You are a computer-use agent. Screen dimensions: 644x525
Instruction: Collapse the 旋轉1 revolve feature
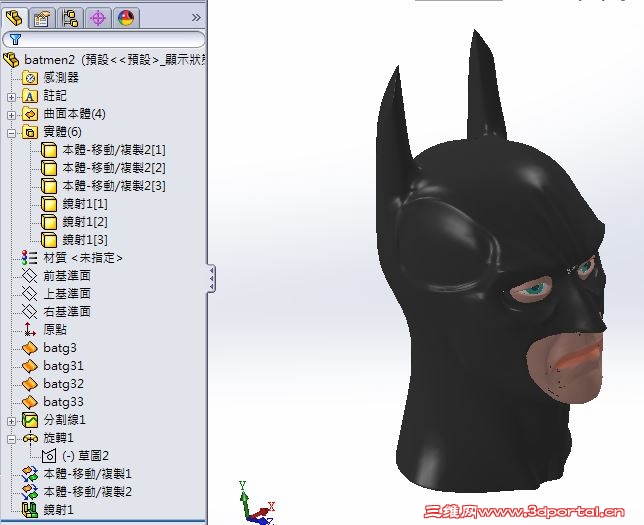click(12, 439)
